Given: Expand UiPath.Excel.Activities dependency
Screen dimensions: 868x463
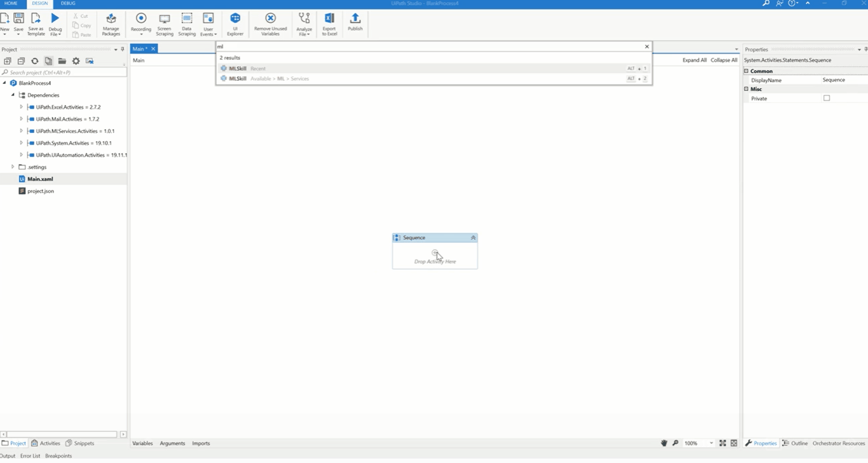Looking at the screenshot, I should [21, 107].
